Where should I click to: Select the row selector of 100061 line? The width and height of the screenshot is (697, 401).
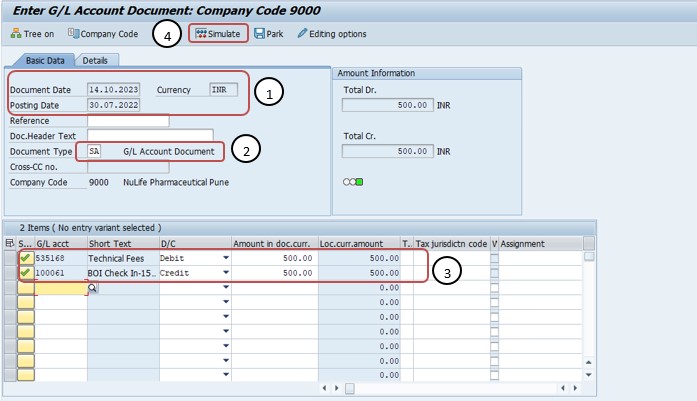tap(10, 273)
